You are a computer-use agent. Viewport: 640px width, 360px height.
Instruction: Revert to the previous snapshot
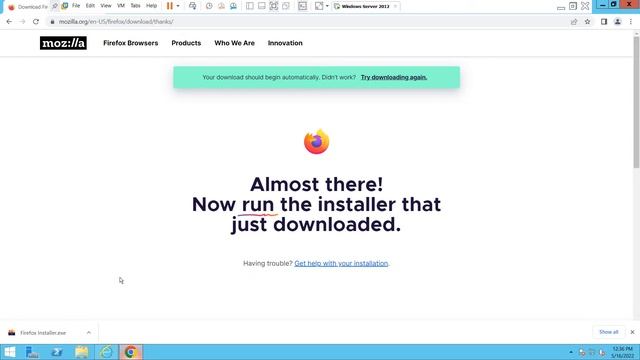tap(221, 6)
